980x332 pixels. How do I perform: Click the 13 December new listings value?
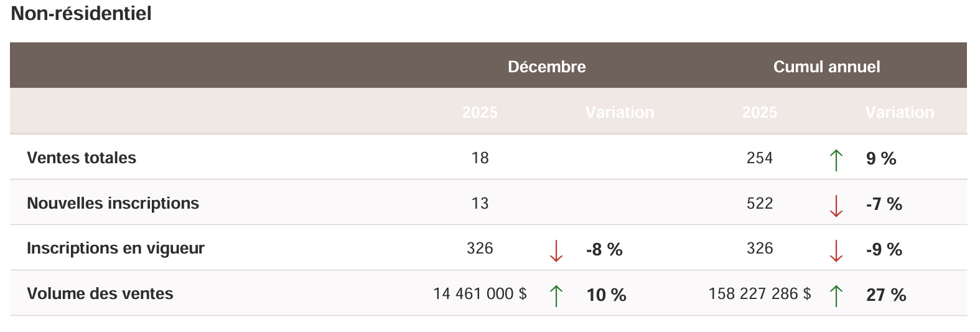point(480,203)
